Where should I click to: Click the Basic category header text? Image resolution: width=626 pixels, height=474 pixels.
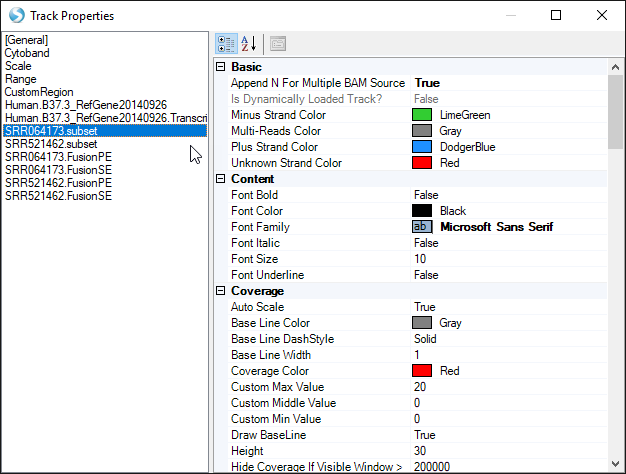[246, 67]
